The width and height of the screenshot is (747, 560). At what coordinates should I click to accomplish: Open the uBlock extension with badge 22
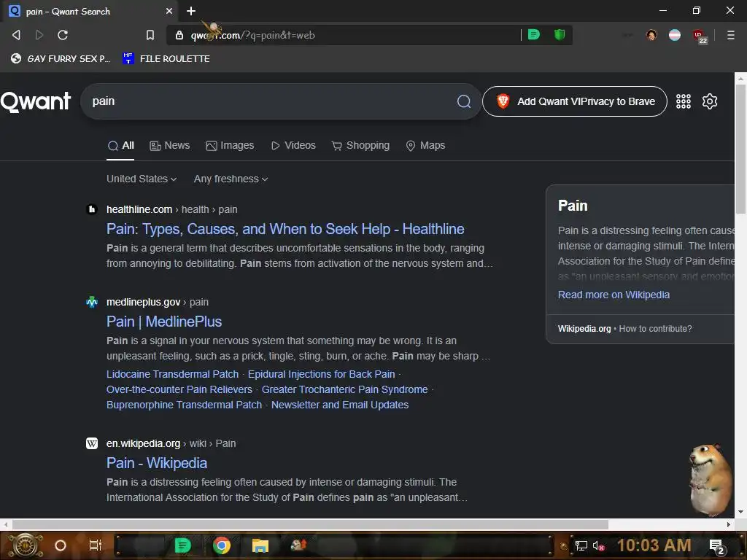pos(700,36)
